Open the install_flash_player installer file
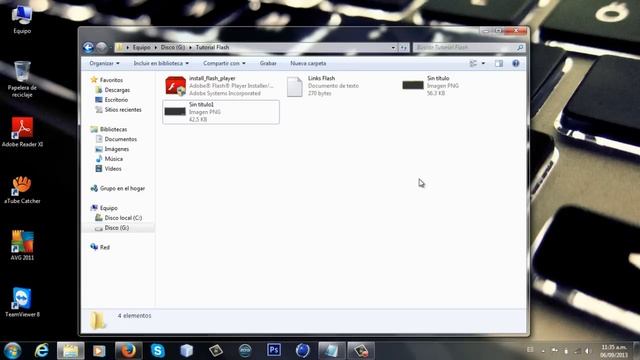The width and height of the screenshot is (640, 360). point(220,86)
